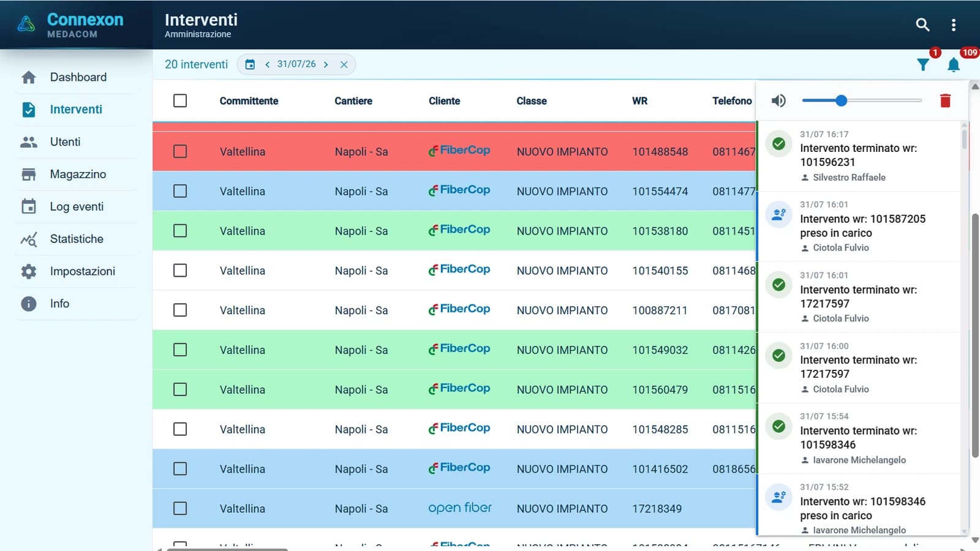
Task: Open the three-dot overflow menu
Action: [x=953, y=24]
